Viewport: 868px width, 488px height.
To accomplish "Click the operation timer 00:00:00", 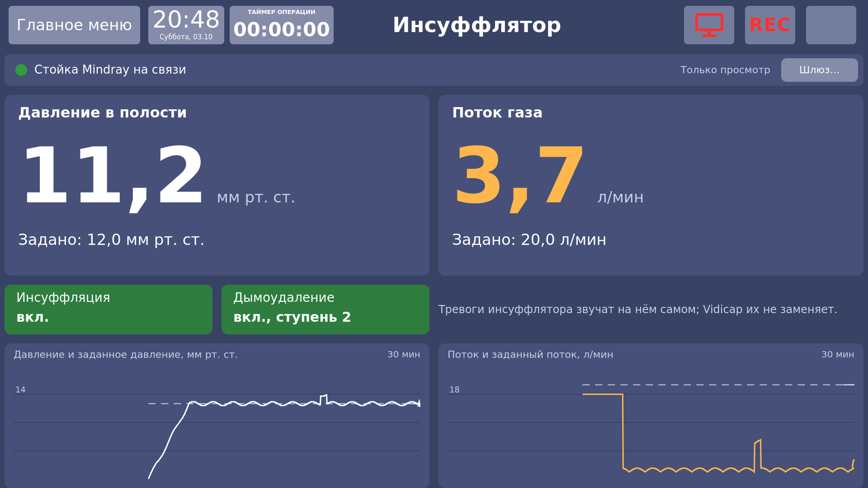I will pos(282,25).
